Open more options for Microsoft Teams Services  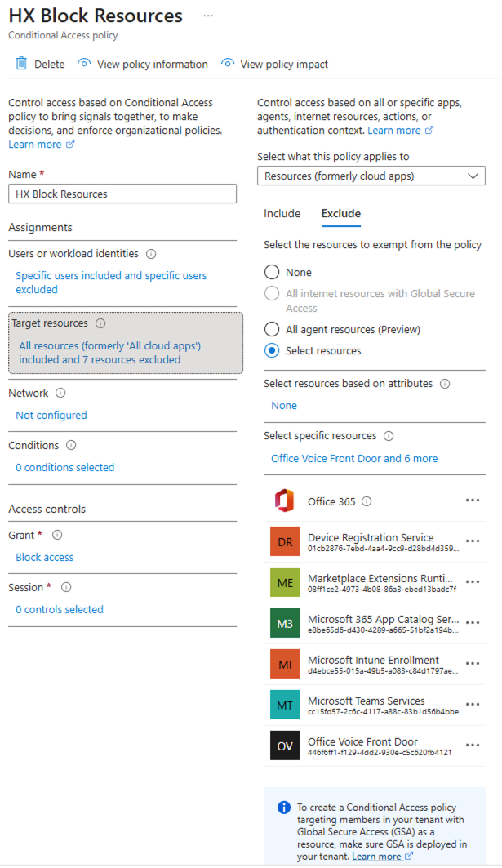click(x=472, y=704)
